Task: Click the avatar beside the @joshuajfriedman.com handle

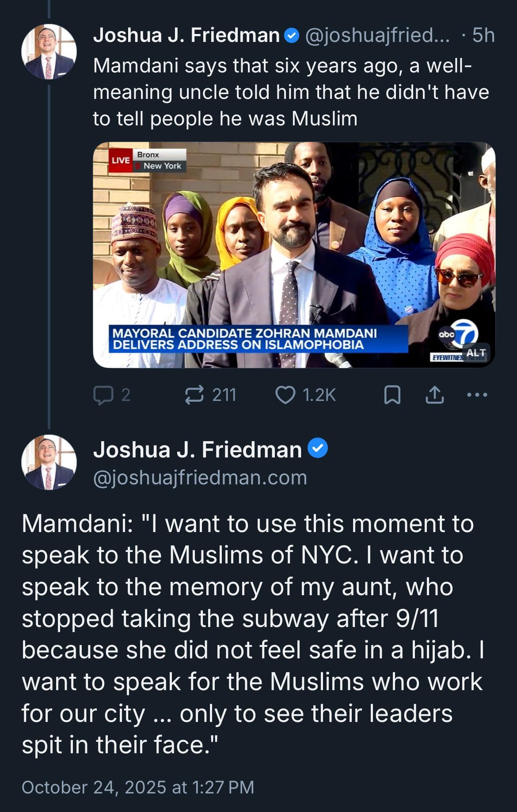Action: tap(49, 462)
